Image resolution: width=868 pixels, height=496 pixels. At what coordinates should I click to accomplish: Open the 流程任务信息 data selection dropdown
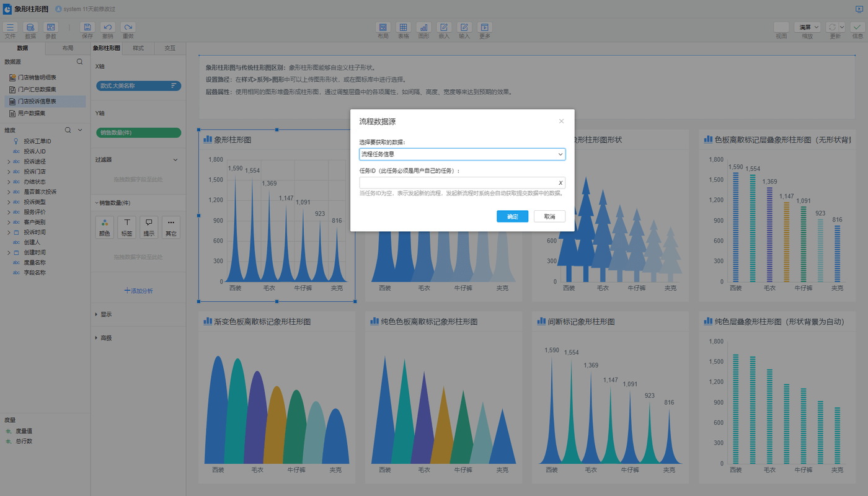(x=462, y=154)
